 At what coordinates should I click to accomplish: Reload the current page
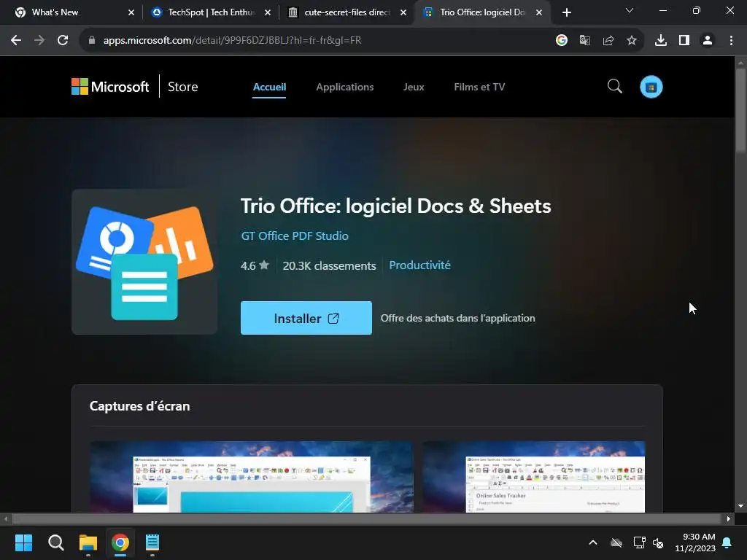63,41
